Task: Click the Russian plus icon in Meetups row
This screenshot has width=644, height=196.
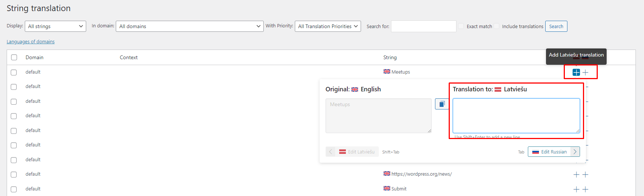Action: [585, 72]
